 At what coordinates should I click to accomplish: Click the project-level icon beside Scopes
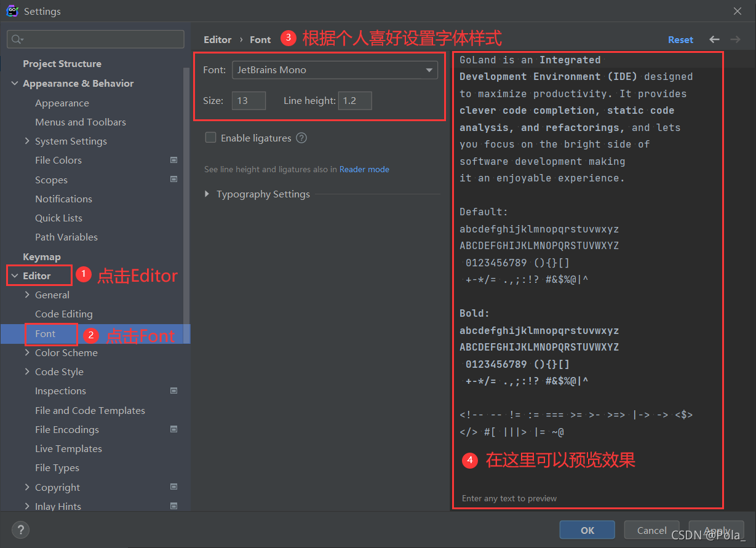tap(173, 180)
